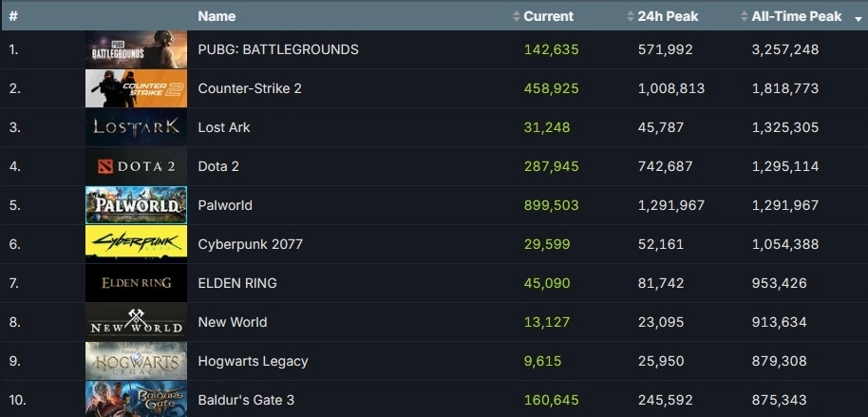Click the # rank column header
The image size is (868, 417).
13,16
